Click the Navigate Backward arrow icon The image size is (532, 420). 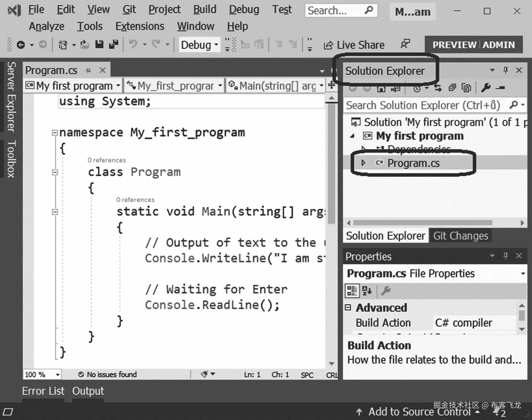20,45
